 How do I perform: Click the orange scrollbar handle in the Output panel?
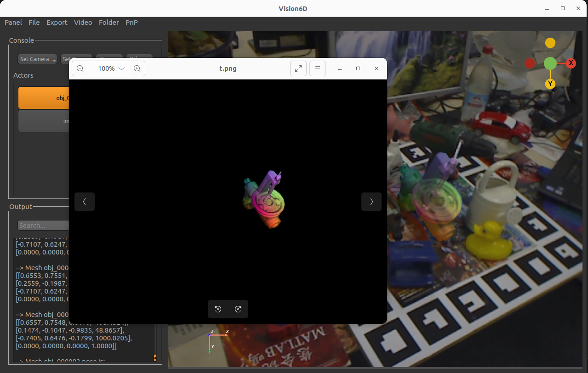coord(155,358)
